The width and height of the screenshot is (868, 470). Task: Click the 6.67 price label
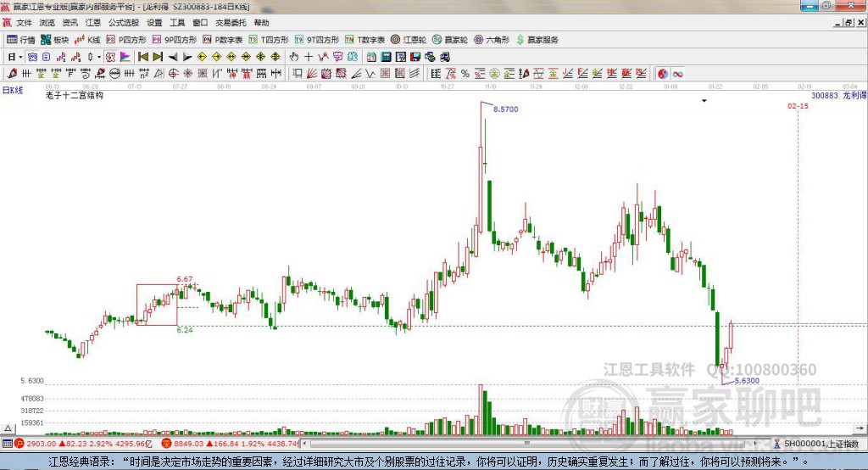point(184,279)
